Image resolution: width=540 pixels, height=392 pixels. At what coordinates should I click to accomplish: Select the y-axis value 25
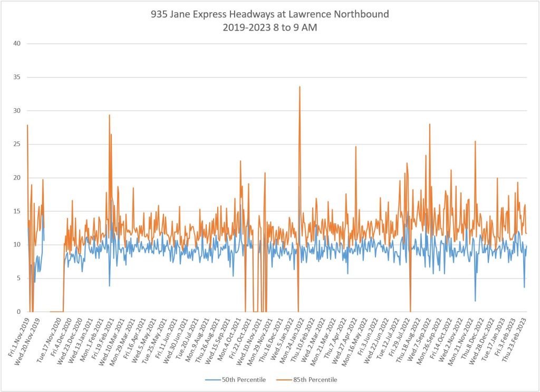point(16,144)
